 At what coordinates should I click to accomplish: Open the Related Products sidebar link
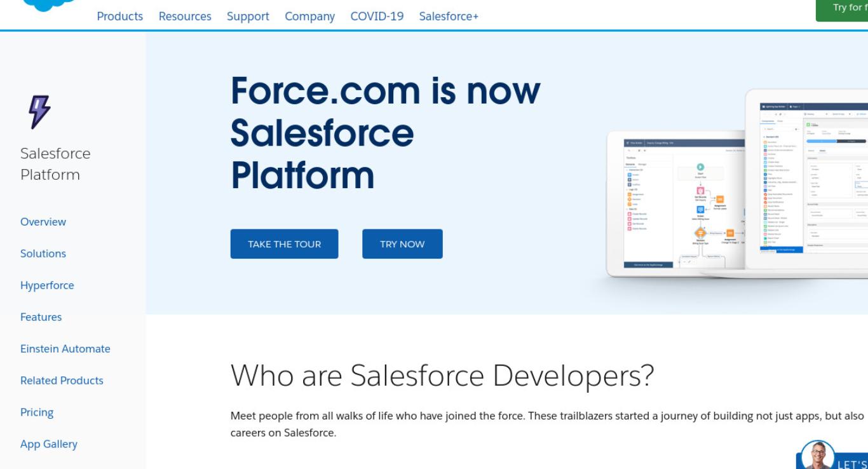click(62, 381)
